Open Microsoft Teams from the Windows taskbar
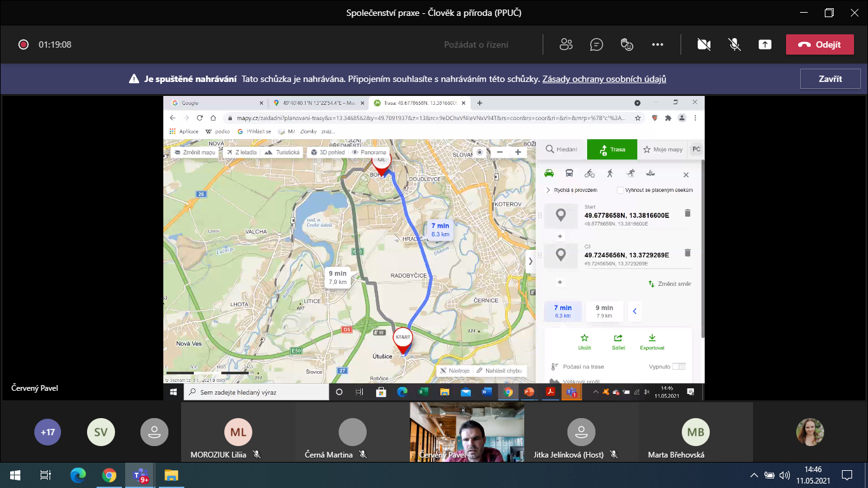This screenshot has width=868, height=488. [x=140, y=475]
